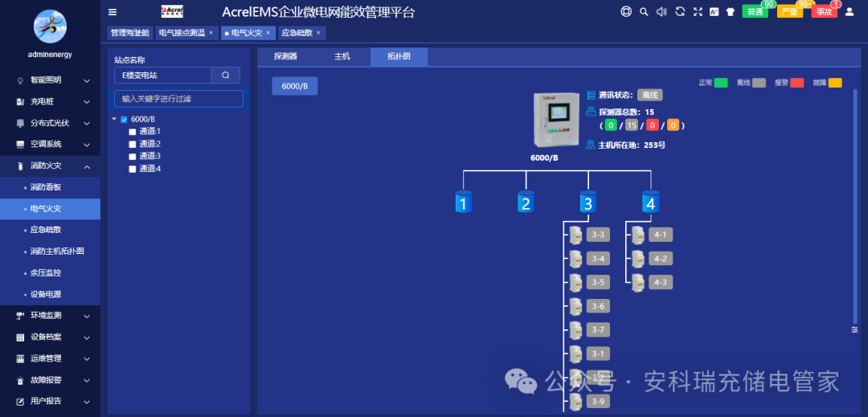The height and width of the screenshot is (417, 868).
Task: Collapse the 消防火灾 menu
Action: coord(51,166)
